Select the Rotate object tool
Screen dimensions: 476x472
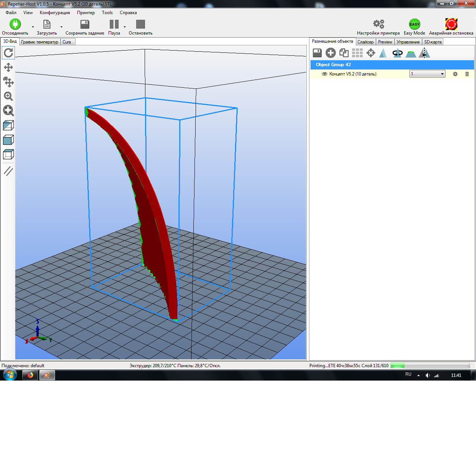(397, 53)
